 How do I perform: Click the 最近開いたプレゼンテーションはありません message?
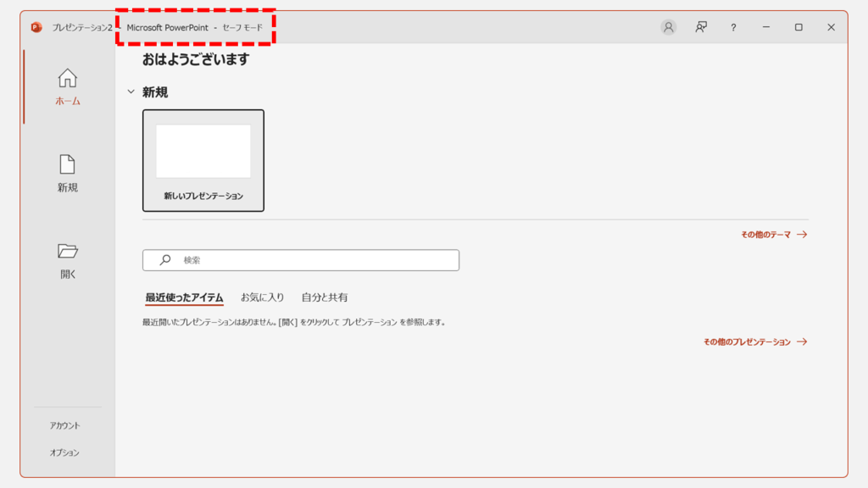click(294, 322)
